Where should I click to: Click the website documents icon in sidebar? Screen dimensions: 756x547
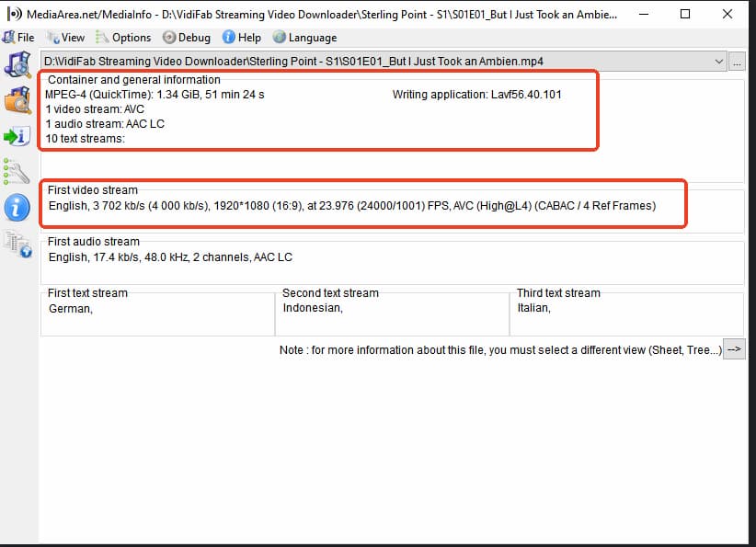pyautogui.click(x=17, y=244)
